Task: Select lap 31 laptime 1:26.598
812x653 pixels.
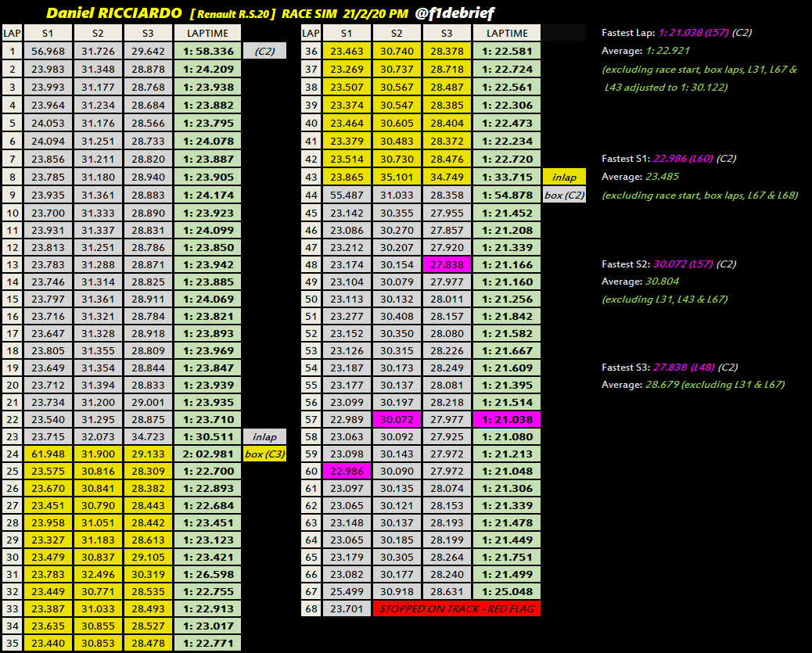Action: tap(207, 574)
